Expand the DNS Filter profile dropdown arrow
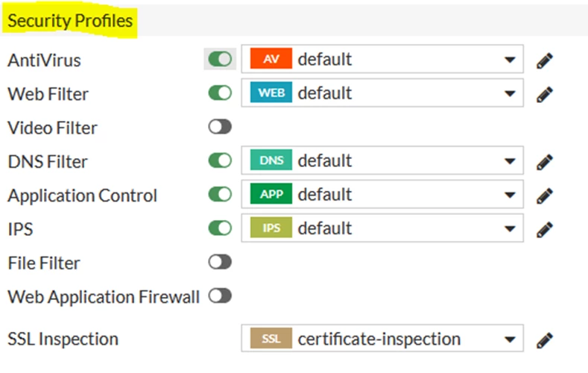The image size is (588, 373). (510, 161)
